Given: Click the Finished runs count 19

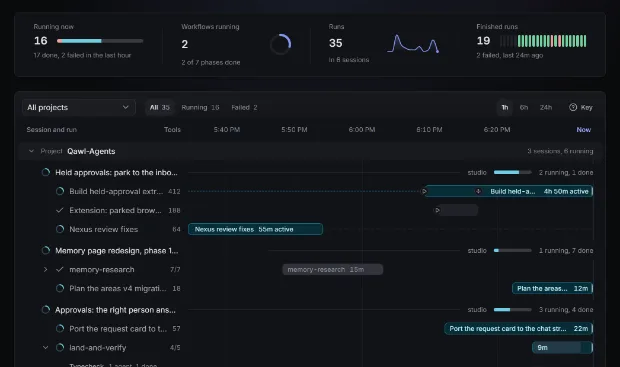Looking at the screenshot, I should (484, 41).
